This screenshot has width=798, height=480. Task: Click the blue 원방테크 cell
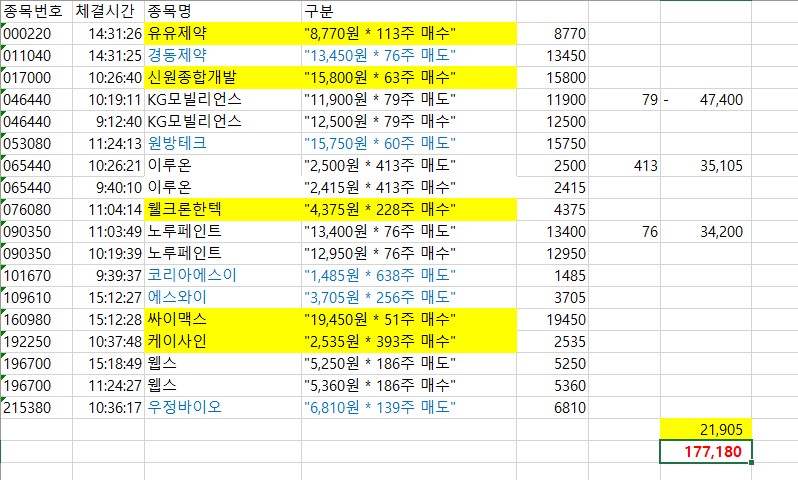click(x=223, y=144)
